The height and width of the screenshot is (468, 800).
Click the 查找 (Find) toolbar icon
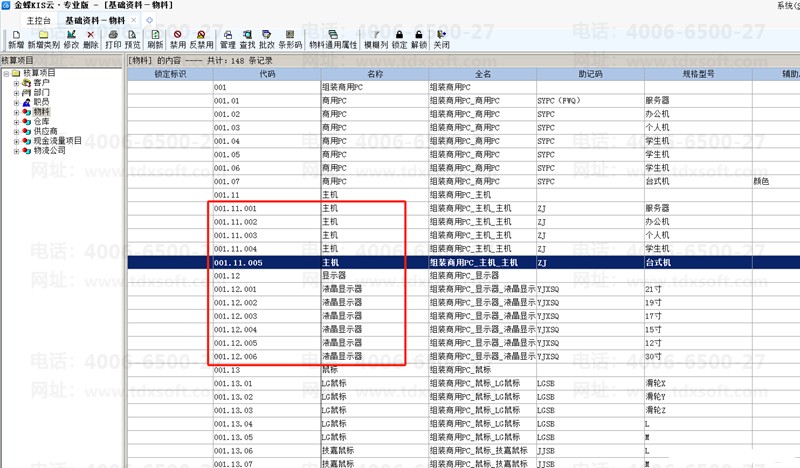pyautogui.click(x=247, y=39)
